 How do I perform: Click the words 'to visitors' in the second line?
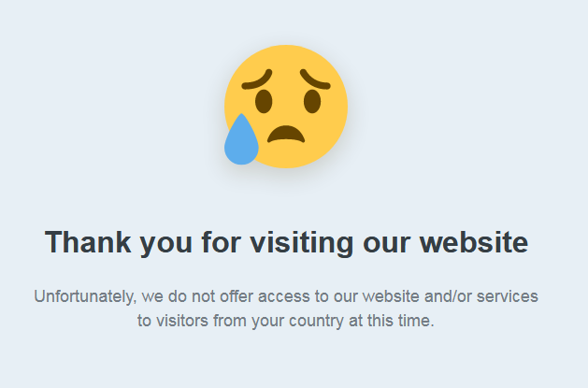173,321
